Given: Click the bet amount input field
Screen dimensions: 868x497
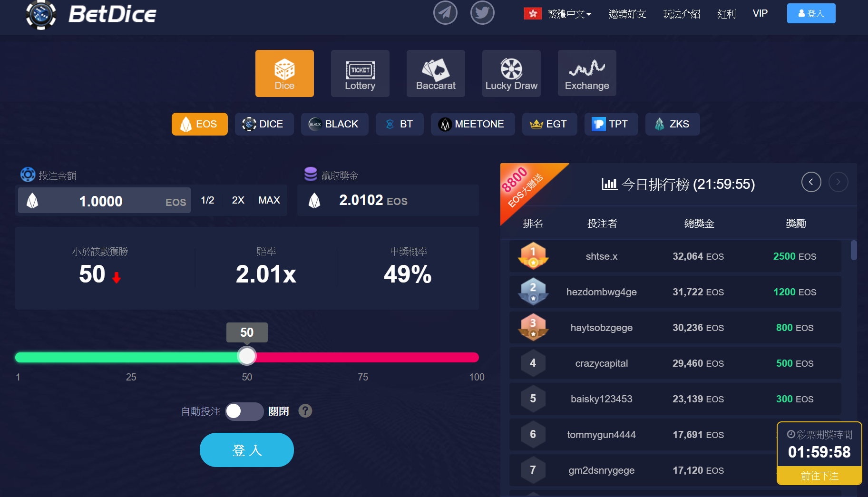Looking at the screenshot, I should (x=104, y=201).
